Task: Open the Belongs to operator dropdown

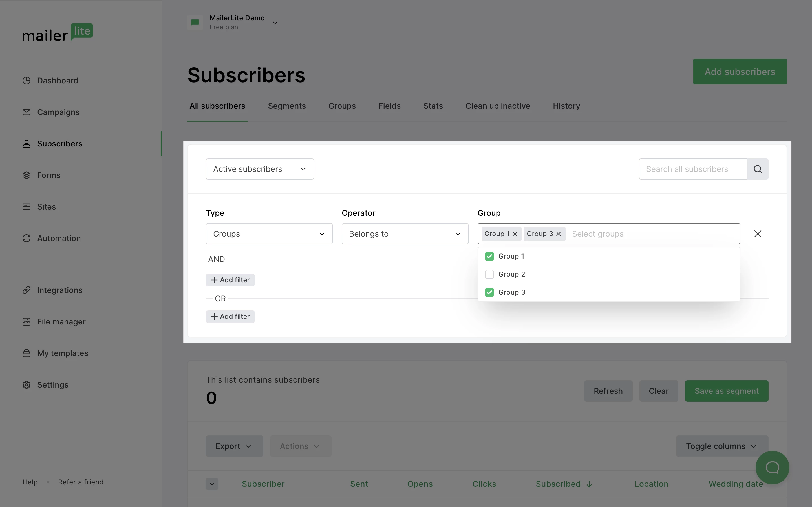Action: [x=405, y=234]
